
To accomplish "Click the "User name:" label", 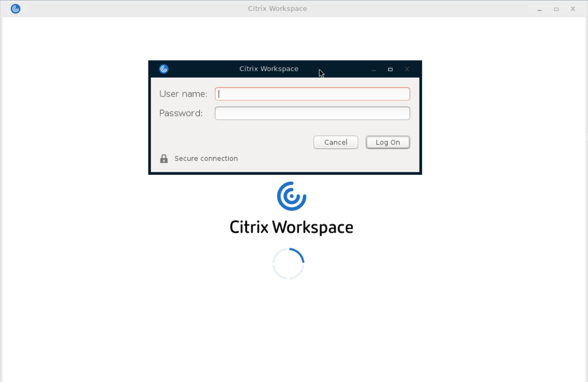I will pyautogui.click(x=183, y=94).
